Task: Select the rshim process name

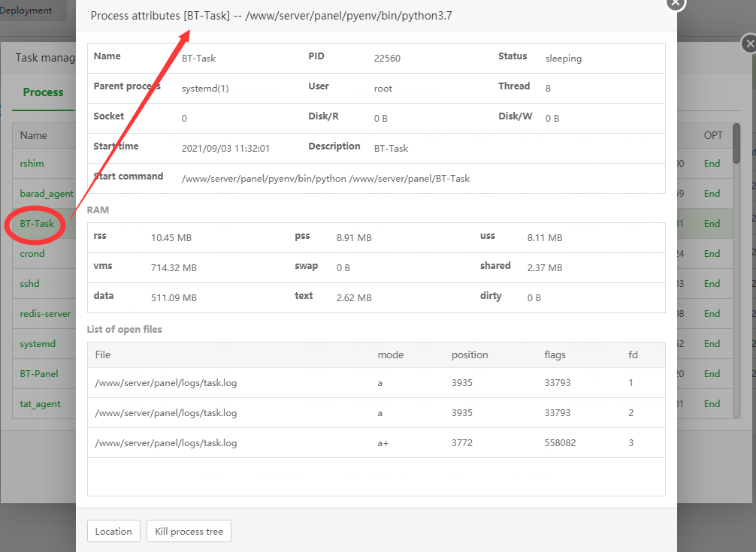Action: [x=33, y=164]
